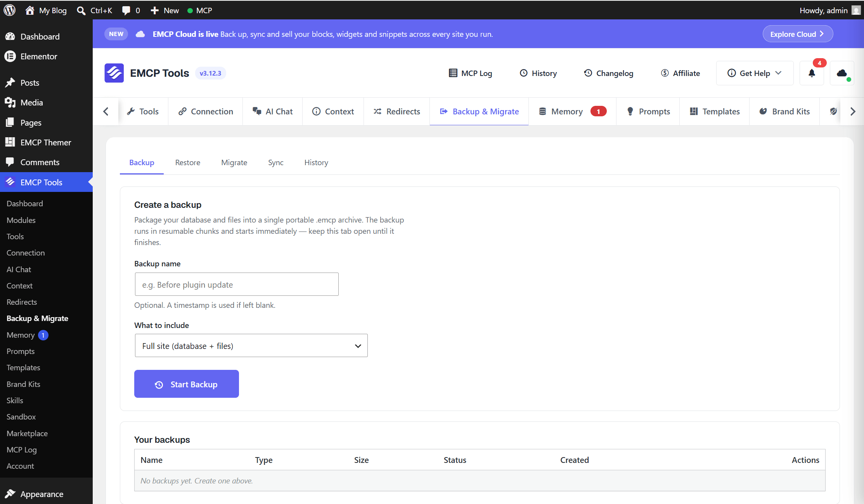This screenshot has height=504, width=864.
Task: Expand the Get Help dropdown
Action: [x=755, y=73]
